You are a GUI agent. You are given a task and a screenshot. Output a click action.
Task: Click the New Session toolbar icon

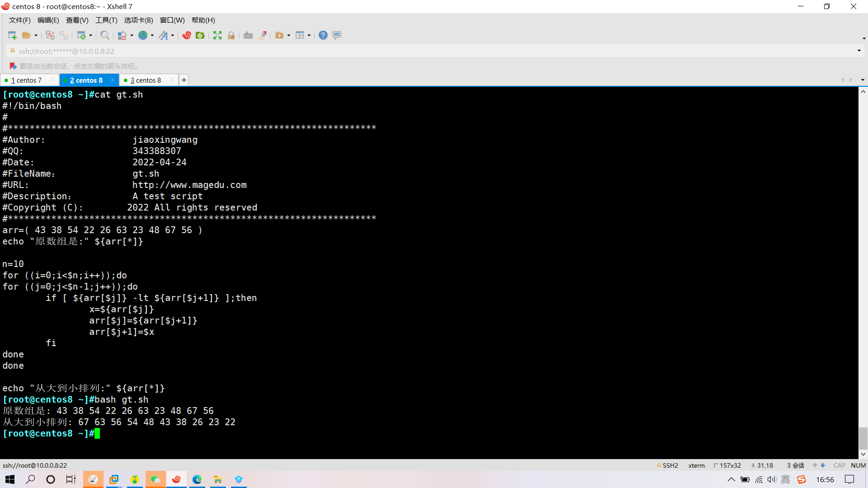pyautogui.click(x=12, y=35)
